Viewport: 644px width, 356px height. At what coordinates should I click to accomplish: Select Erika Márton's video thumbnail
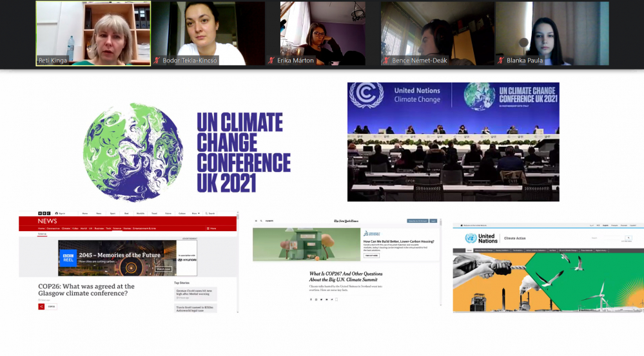pos(323,33)
